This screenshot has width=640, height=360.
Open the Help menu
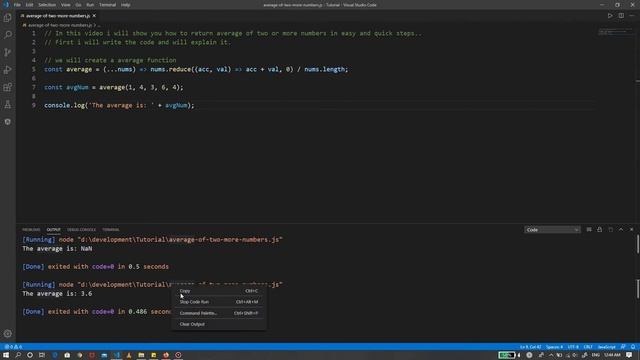(x=126, y=5)
